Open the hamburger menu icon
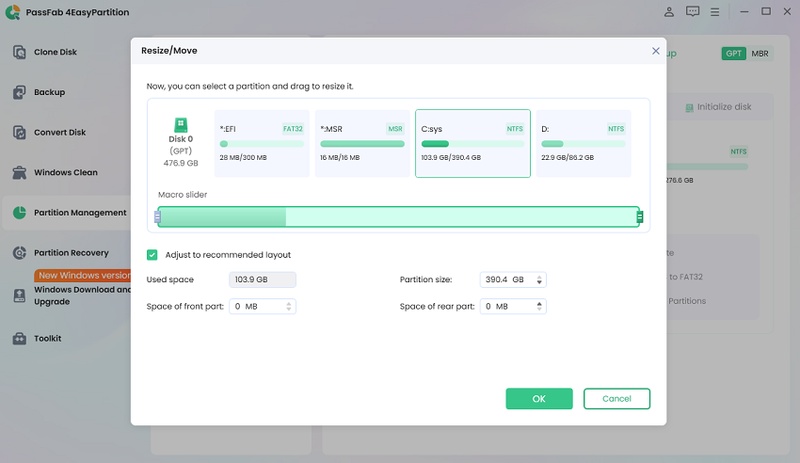The image size is (800, 463). tap(715, 12)
